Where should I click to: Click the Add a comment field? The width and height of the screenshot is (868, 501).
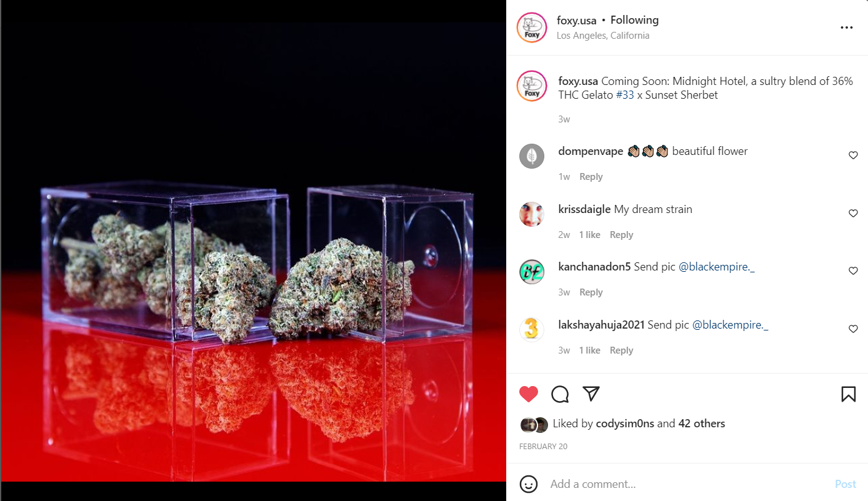click(x=687, y=484)
